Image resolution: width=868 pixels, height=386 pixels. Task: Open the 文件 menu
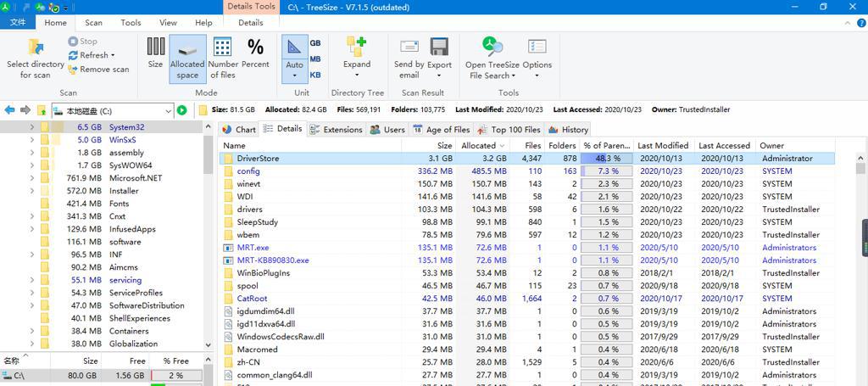click(18, 23)
